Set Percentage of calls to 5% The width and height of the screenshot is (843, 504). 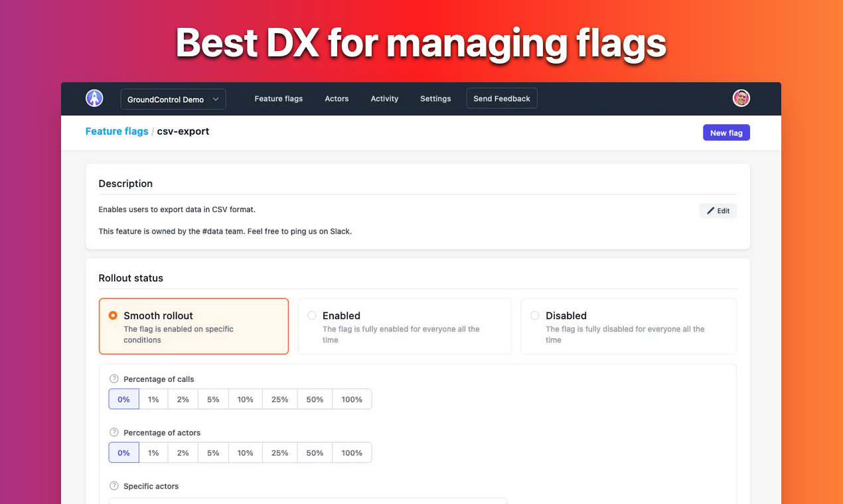coord(213,399)
